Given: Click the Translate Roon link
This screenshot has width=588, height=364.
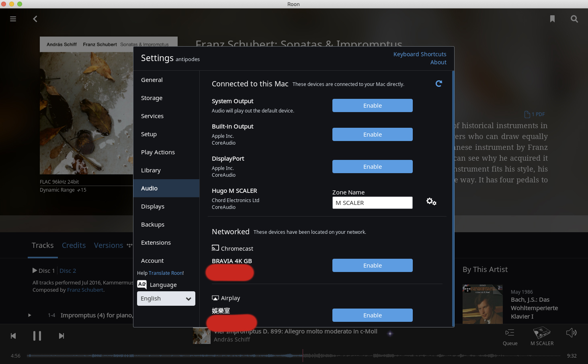Looking at the screenshot, I should 166,273.
